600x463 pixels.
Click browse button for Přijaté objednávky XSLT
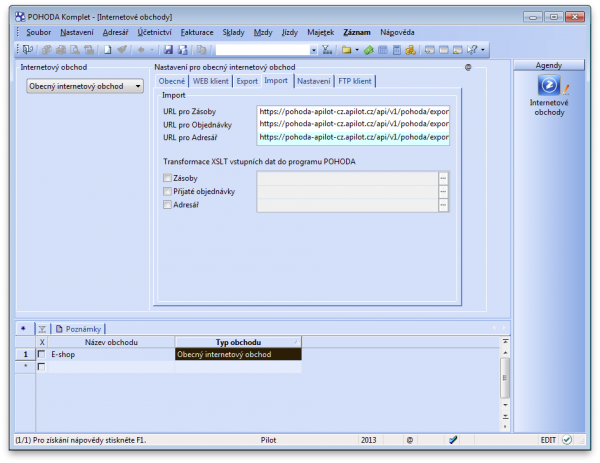443,192
